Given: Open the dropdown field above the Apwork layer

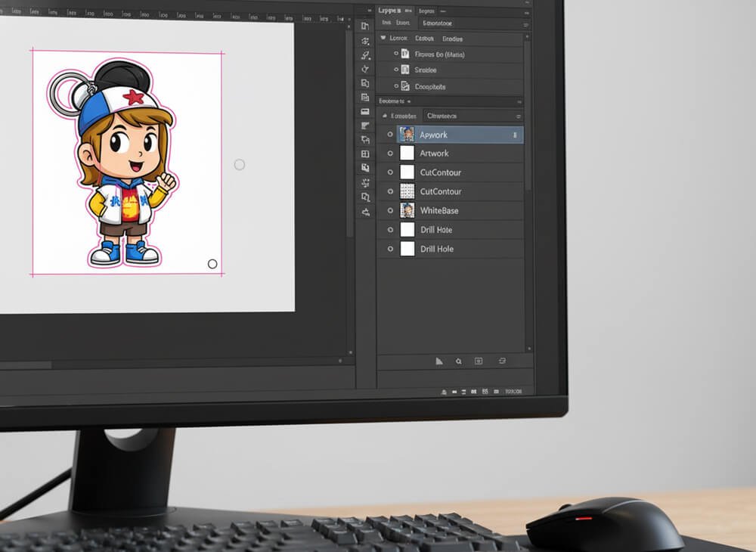Looking at the screenshot, I should pos(473,116).
